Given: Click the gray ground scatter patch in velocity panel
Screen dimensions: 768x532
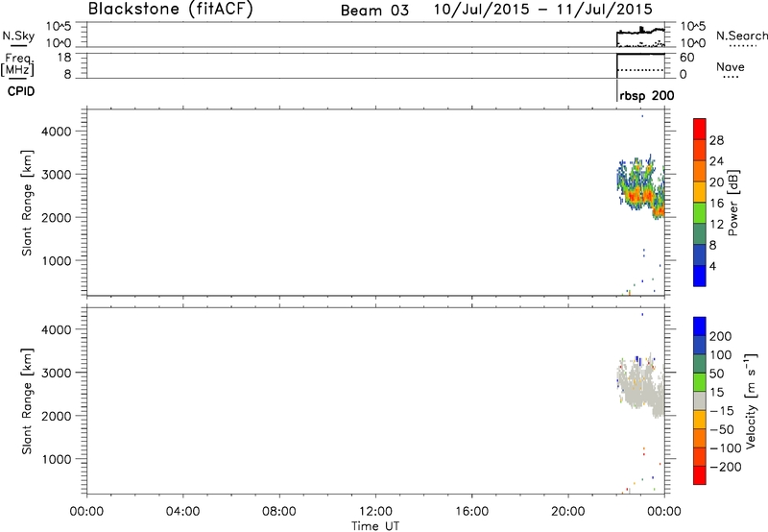Looking at the screenshot, I should pos(639,390).
